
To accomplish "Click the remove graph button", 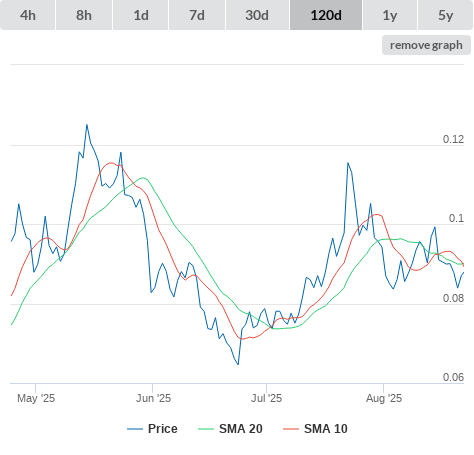I will [426, 45].
